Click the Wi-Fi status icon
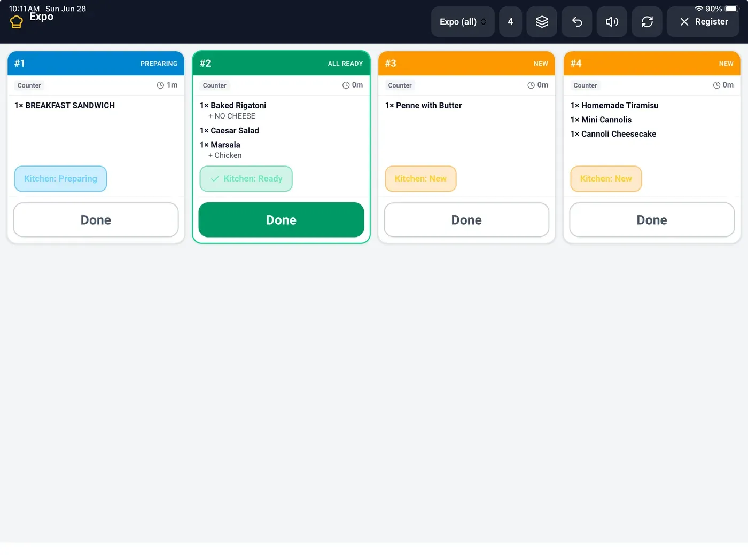748x560 pixels. (x=699, y=9)
